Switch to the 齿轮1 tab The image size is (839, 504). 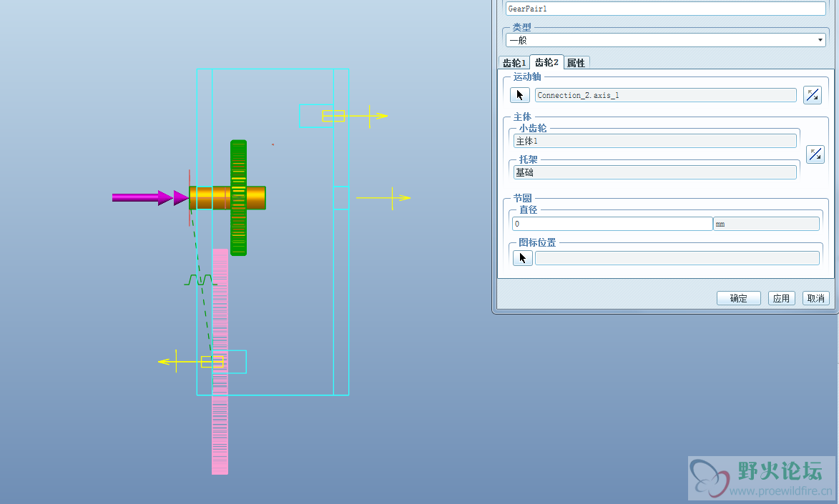pyautogui.click(x=514, y=63)
